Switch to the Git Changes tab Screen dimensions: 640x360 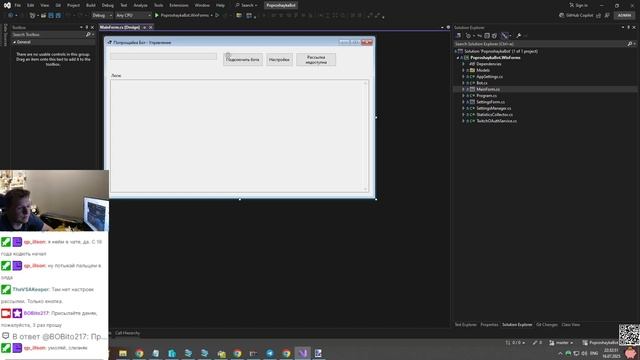click(x=547, y=325)
